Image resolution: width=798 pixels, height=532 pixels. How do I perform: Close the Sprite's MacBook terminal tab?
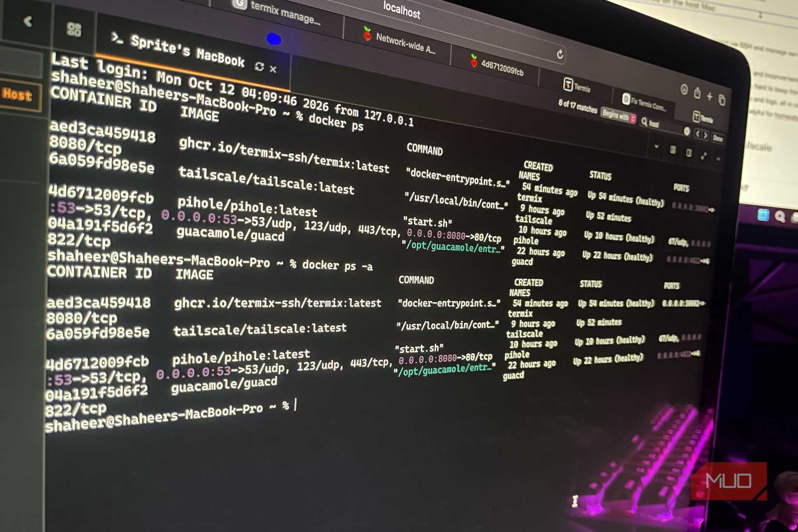[x=273, y=69]
